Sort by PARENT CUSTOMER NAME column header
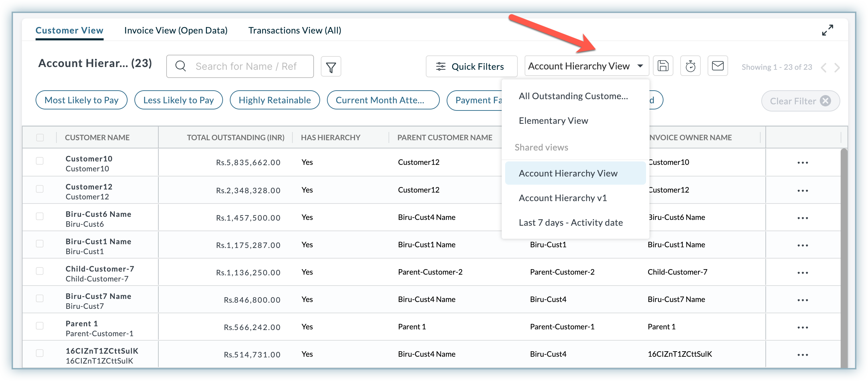This screenshot has height=381, width=868. click(x=445, y=137)
